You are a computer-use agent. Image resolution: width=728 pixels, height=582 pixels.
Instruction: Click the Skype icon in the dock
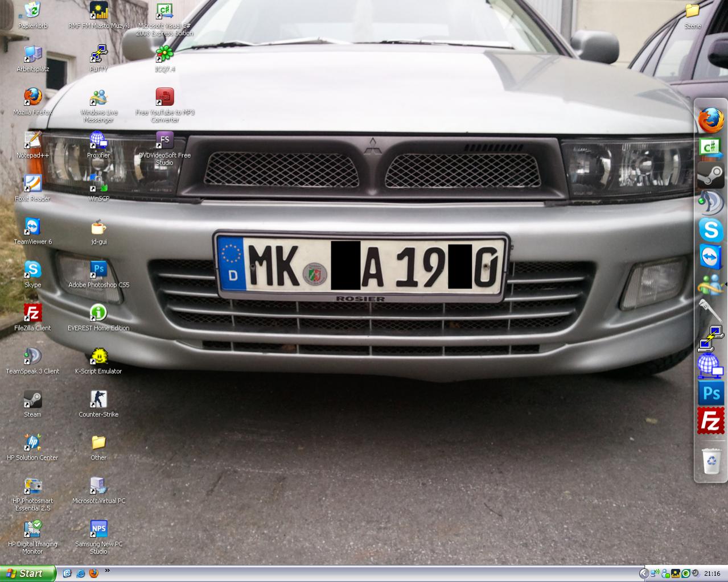pos(711,230)
